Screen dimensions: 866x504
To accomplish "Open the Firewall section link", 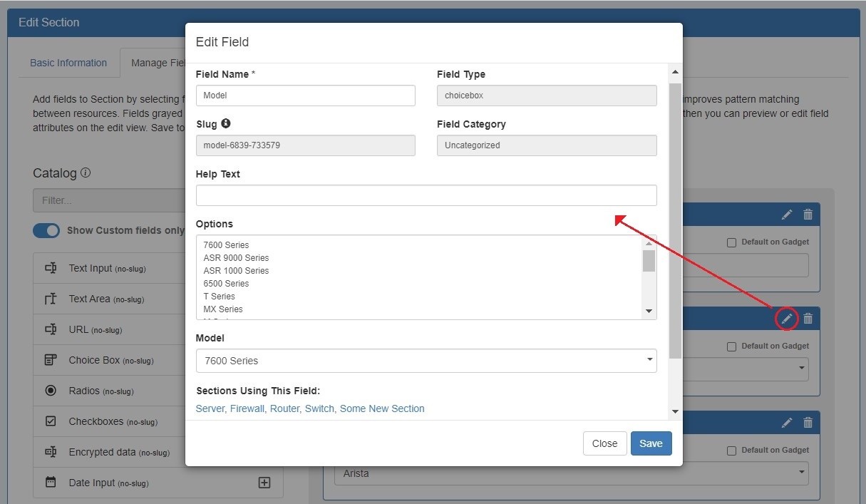I will tap(247, 408).
